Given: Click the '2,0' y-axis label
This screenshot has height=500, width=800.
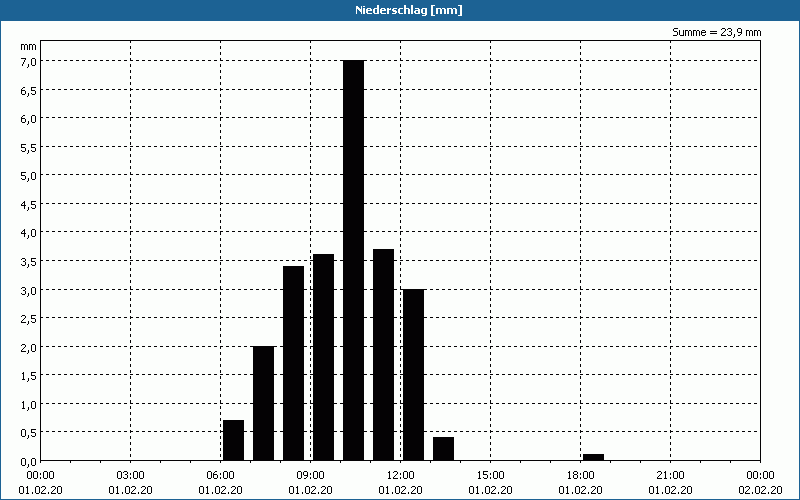Looking at the screenshot, I should [x=29, y=347].
